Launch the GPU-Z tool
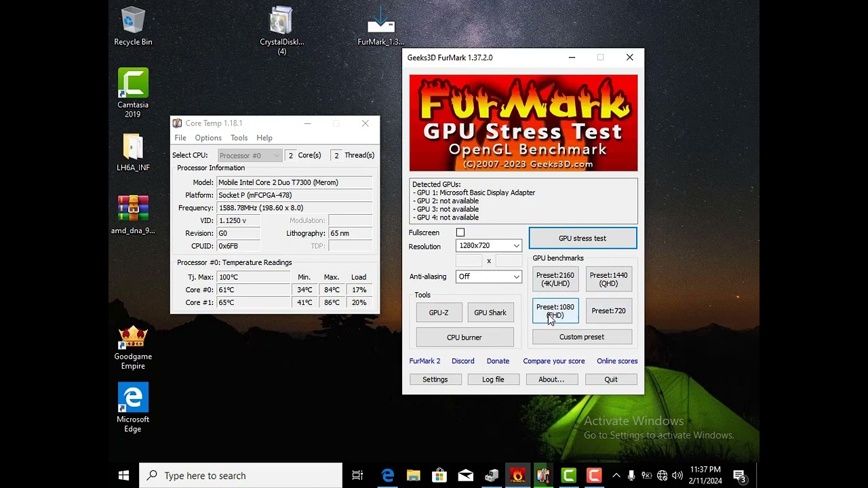Screen dimensions: 868x488 click(x=439, y=312)
